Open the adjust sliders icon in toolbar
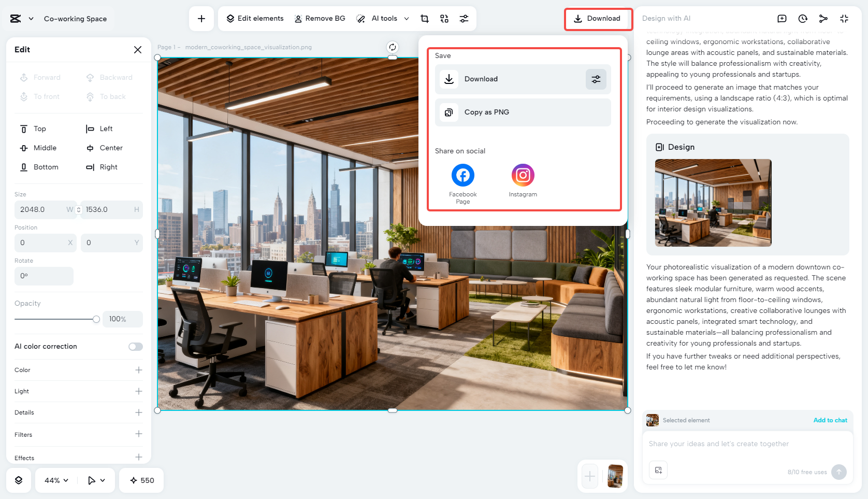Viewport: 868px width, 499px height. click(x=464, y=19)
